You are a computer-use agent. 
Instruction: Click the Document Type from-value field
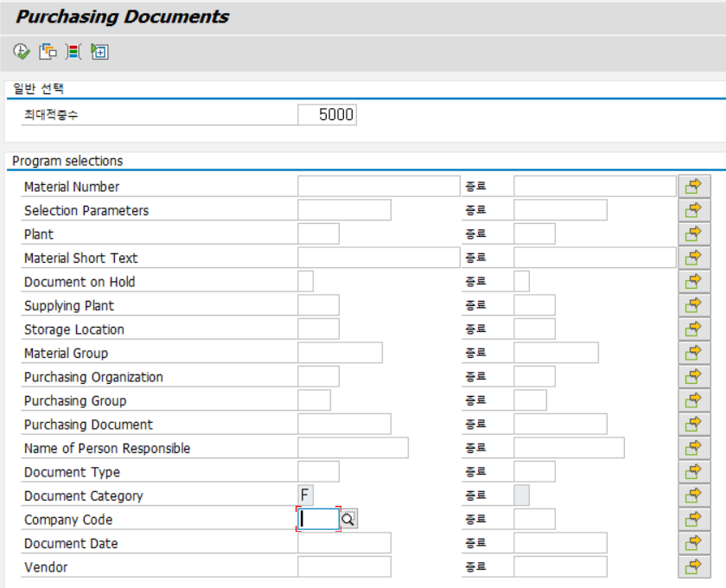(x=318, y=472)
